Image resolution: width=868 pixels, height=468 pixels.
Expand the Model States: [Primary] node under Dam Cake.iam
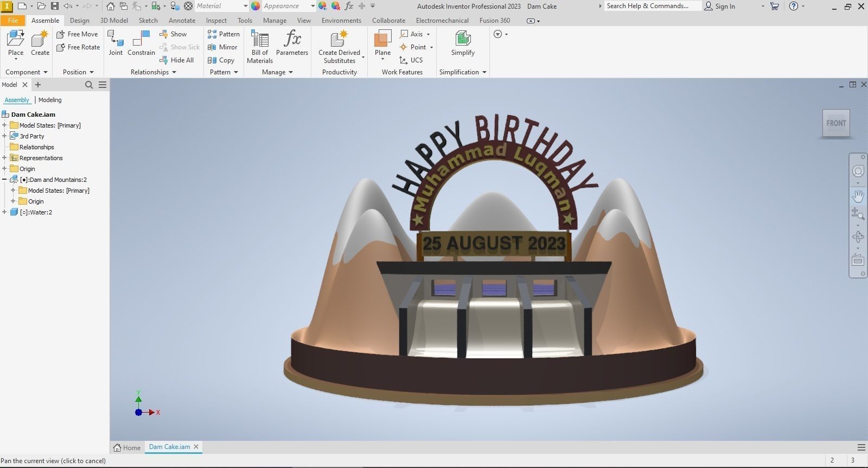4,125
